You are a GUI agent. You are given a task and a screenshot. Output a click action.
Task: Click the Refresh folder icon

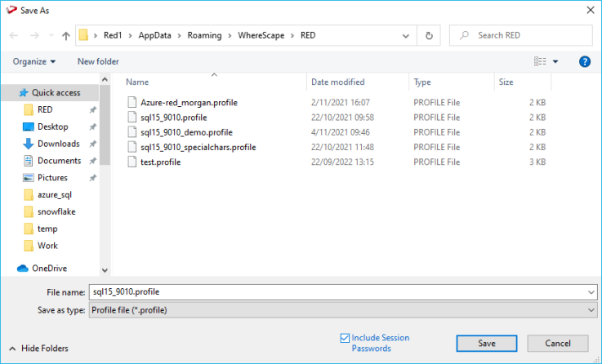[429, 36]
